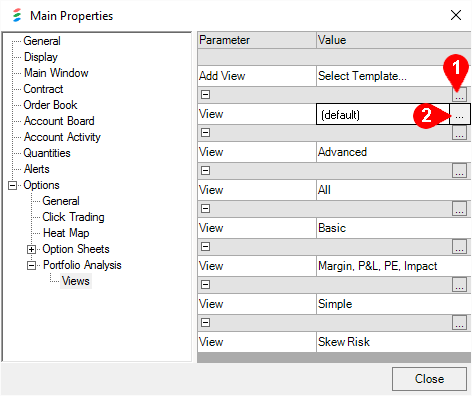Open ellipsis button above the All view
This screenshot has width=472, height=396.
pos(459,171)
